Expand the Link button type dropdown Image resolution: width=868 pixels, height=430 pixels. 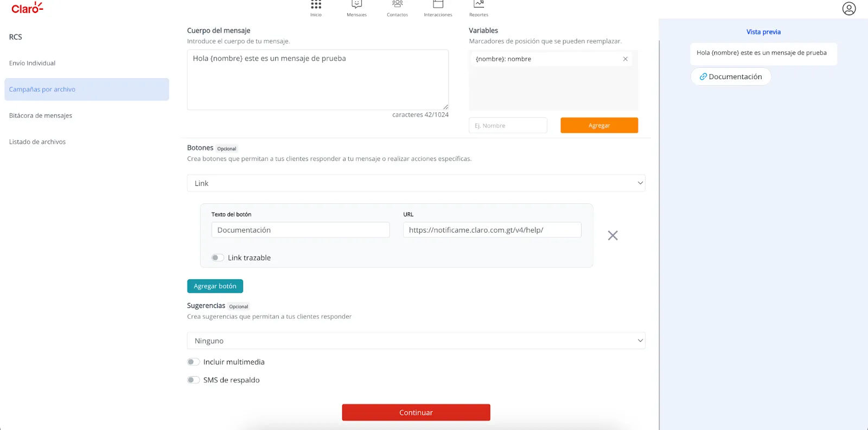pos(416,183)
